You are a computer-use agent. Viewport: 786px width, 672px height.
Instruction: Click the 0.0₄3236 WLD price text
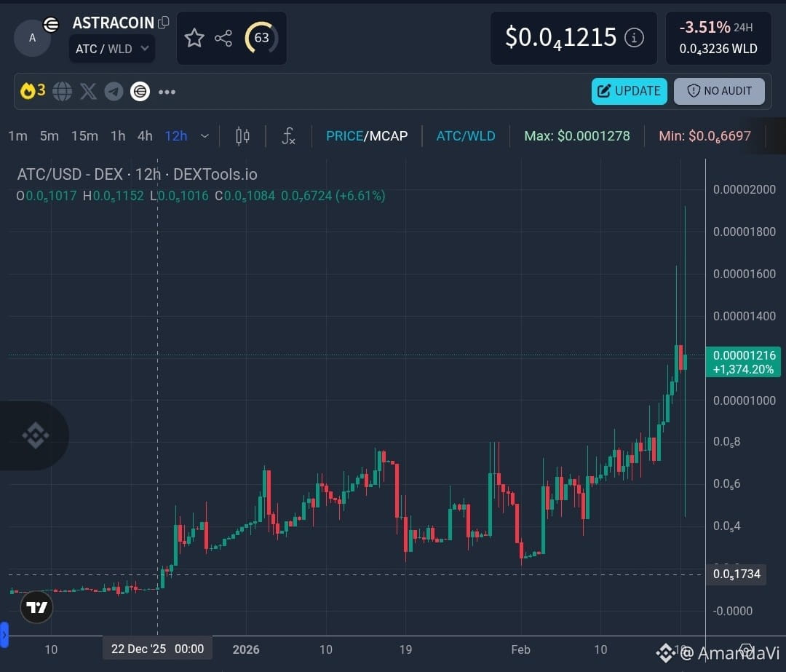(x=718, y=49)
